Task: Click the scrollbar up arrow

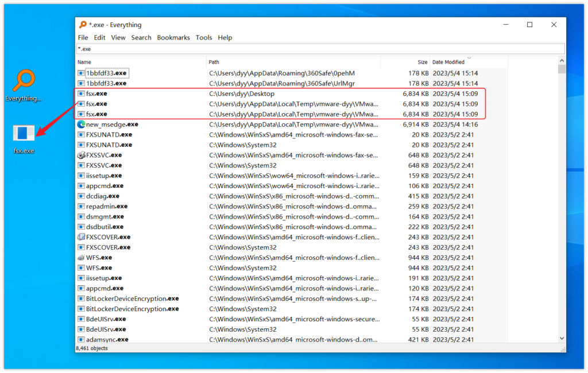Action: click(562, 61)
